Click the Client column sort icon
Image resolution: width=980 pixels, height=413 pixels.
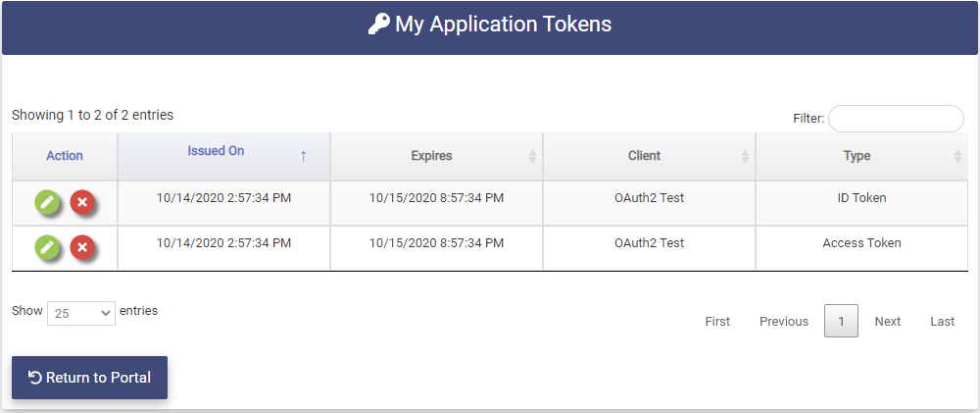[x=745, y=156]
